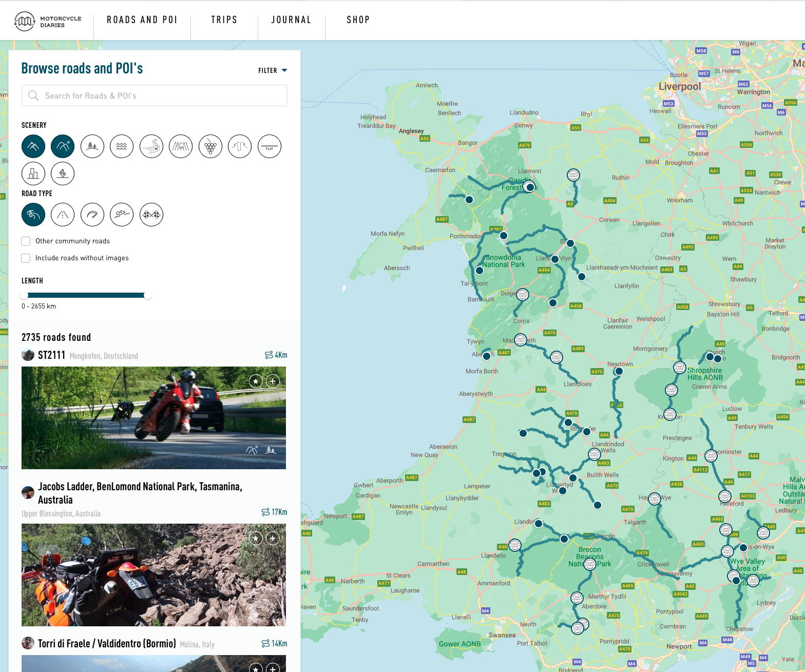Add ST2111 road using plus icon

click(x=273, y=381)
